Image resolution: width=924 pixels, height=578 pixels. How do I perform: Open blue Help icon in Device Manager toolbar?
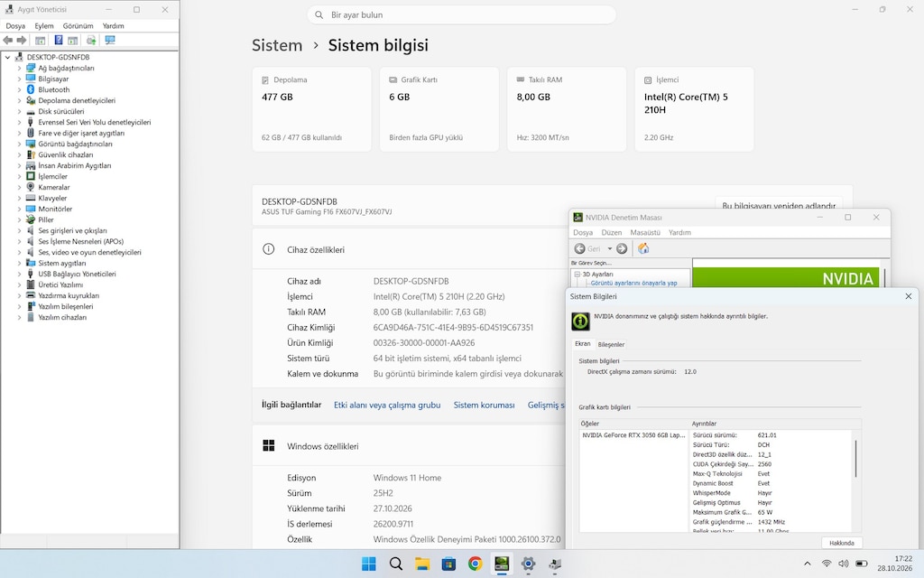(x=59, y=40)
